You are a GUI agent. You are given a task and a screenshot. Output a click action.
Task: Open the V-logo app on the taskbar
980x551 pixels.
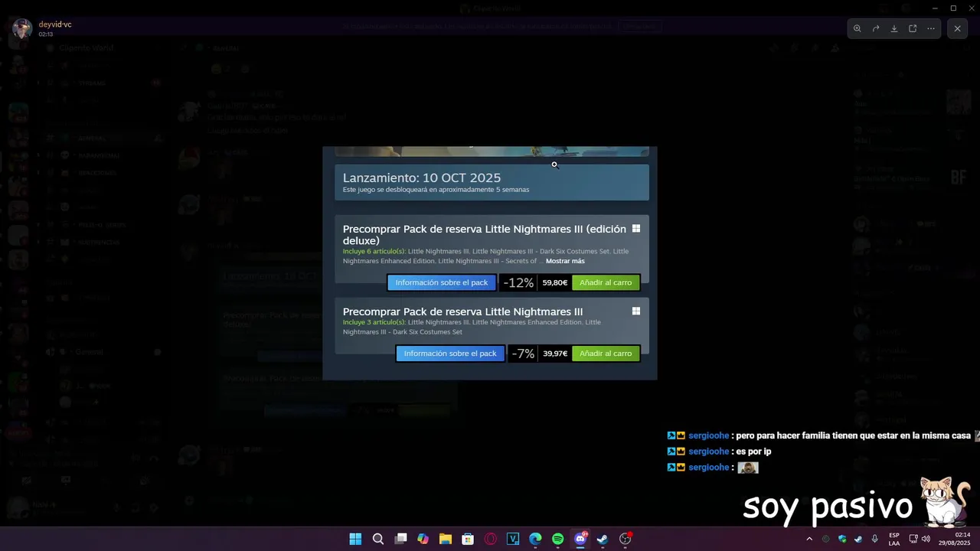[513, 539]
